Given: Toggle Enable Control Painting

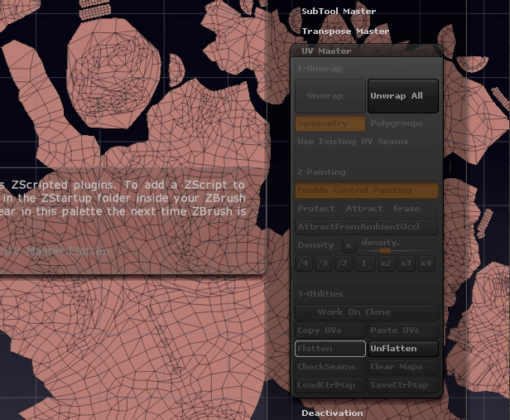Looking at the screenshot, I should pos(367,191).
